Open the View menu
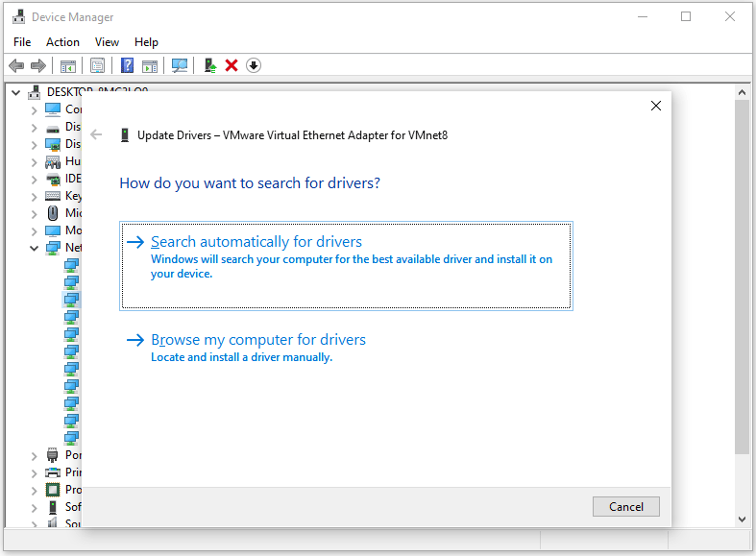756x556 pixels. [x=107, y=42]
